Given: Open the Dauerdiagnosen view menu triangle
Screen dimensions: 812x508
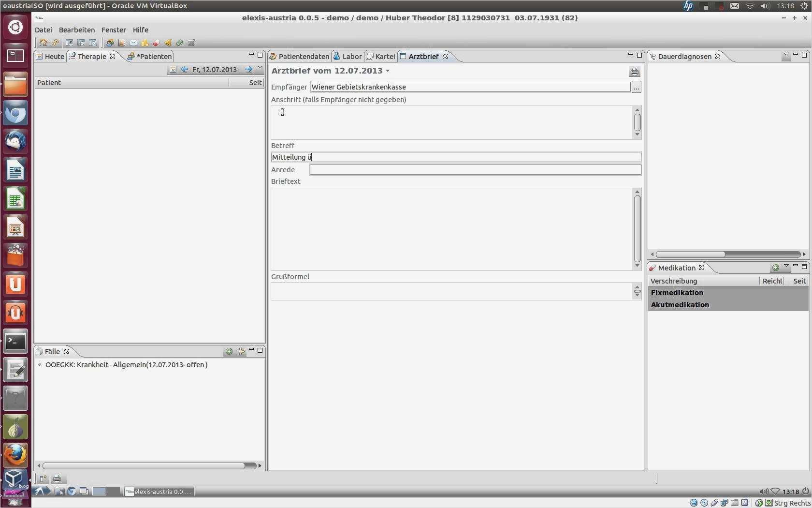Looking at the screenshot, I should pos(786,55).
